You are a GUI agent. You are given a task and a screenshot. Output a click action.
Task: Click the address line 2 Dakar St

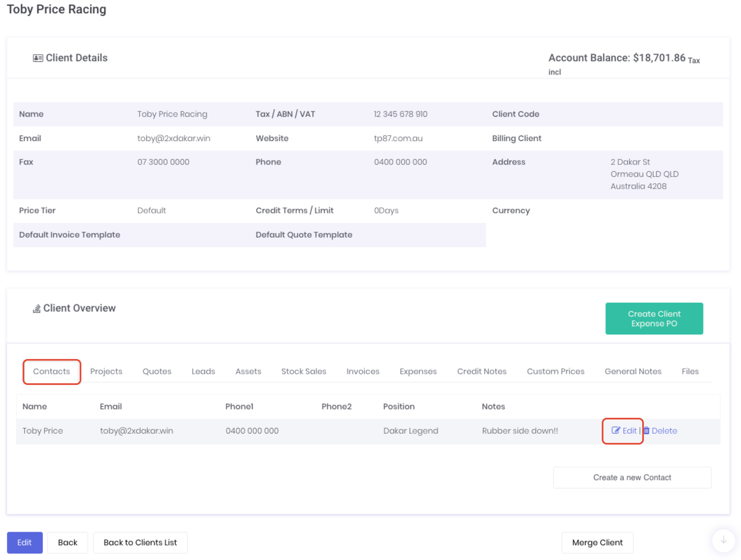(630, 162)
